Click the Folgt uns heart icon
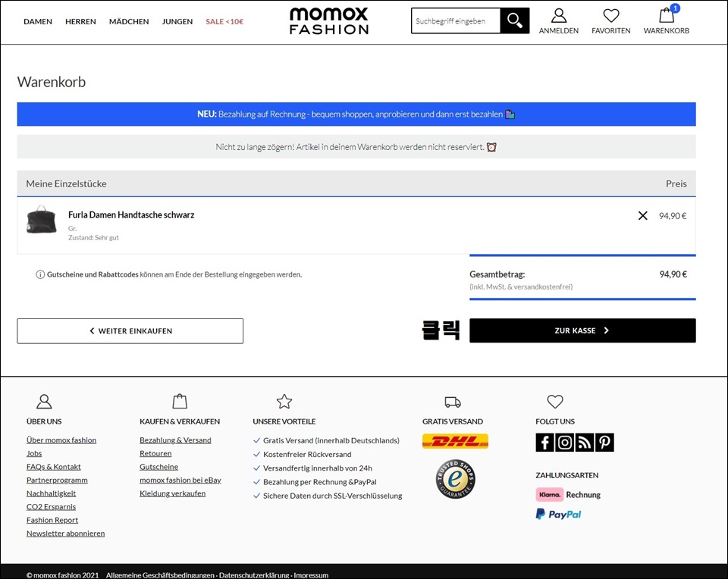728x579 pixels. pyautogui.click(x=555, y=402)
